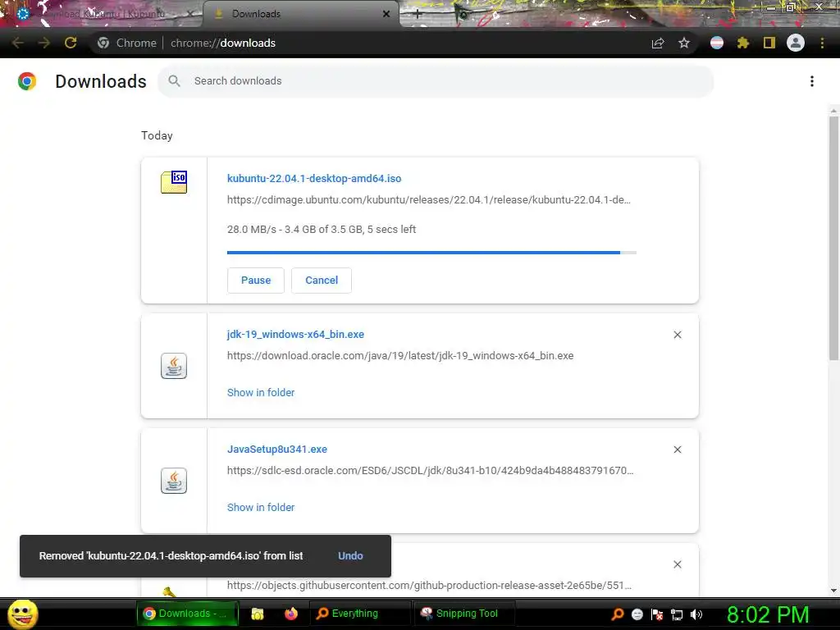
Task: Click the address bar chrome://downloads URL
Action: tap(223, 43)
